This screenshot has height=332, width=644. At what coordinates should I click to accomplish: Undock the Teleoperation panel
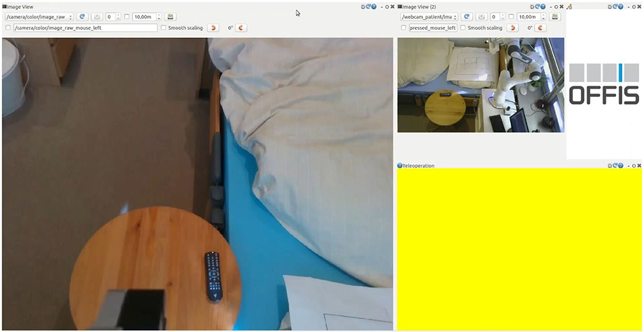[634, 165]
